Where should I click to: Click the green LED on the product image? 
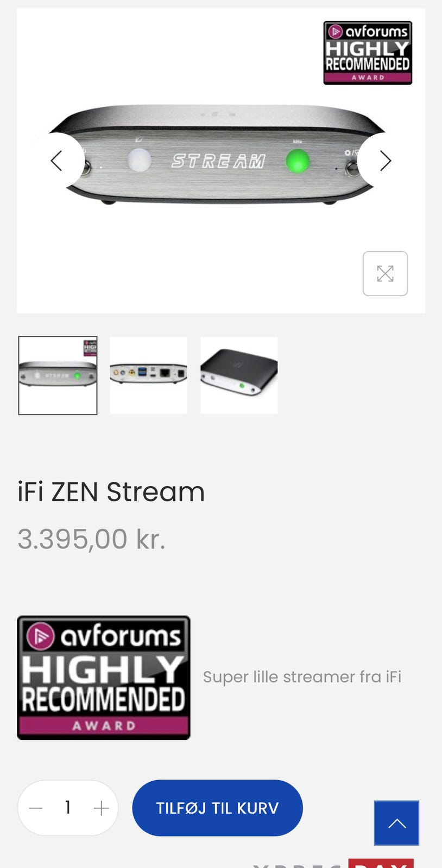(x=298, y=161)
